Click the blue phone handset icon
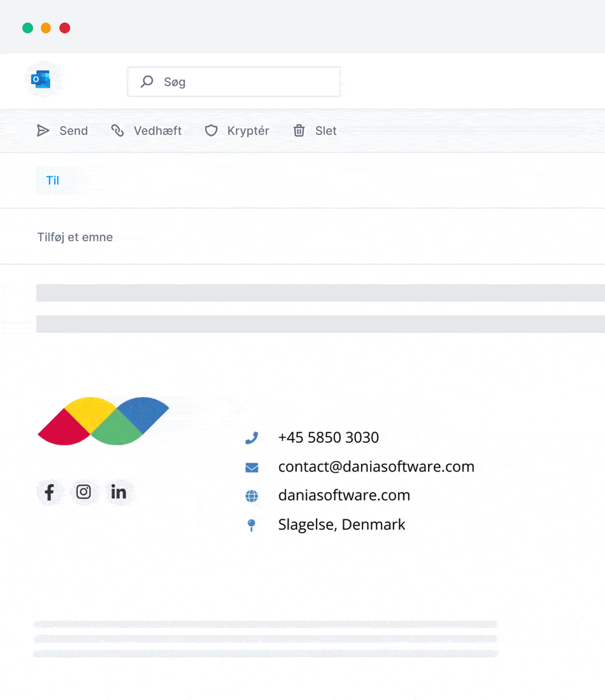Viewport: 605px width, 700px height. (x=252, y=438)
